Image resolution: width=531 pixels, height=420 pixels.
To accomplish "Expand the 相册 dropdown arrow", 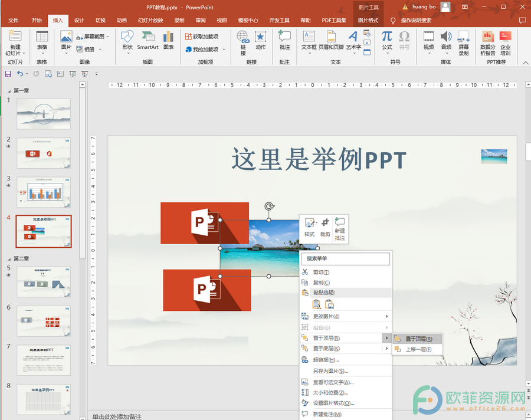I will coord(100,50).
